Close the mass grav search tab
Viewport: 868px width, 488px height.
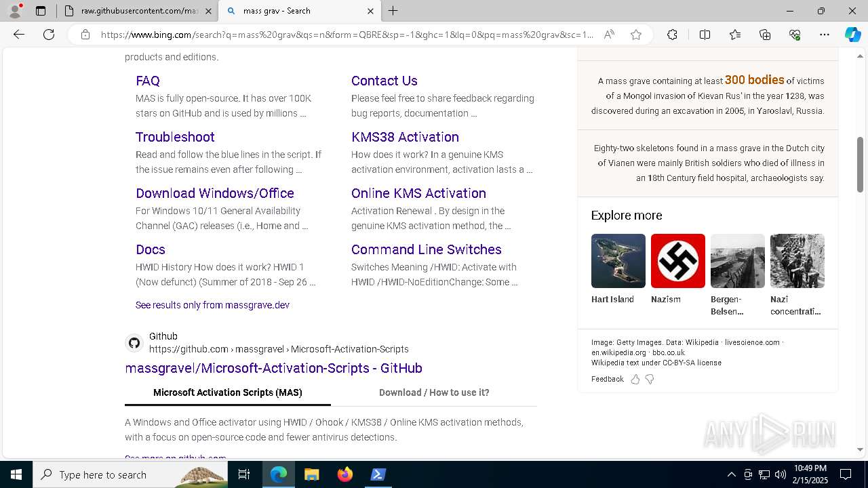(x=370, y=11)
